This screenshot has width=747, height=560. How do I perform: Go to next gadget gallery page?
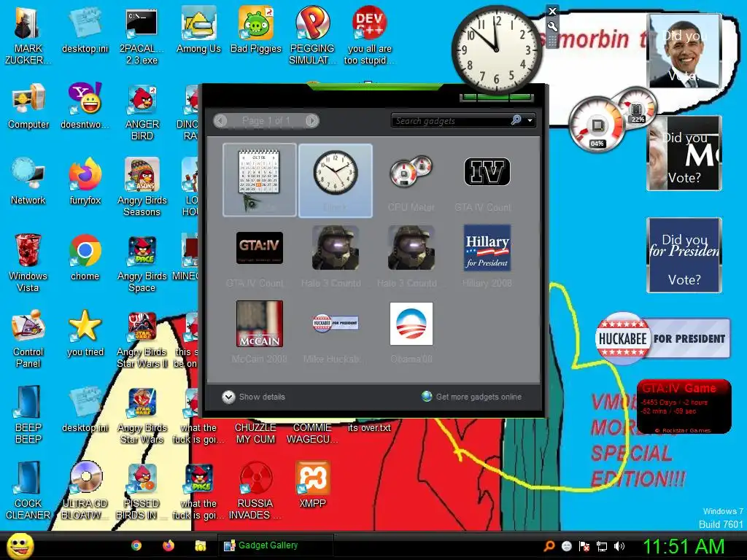pyautogui.click(x=311, y=120)
